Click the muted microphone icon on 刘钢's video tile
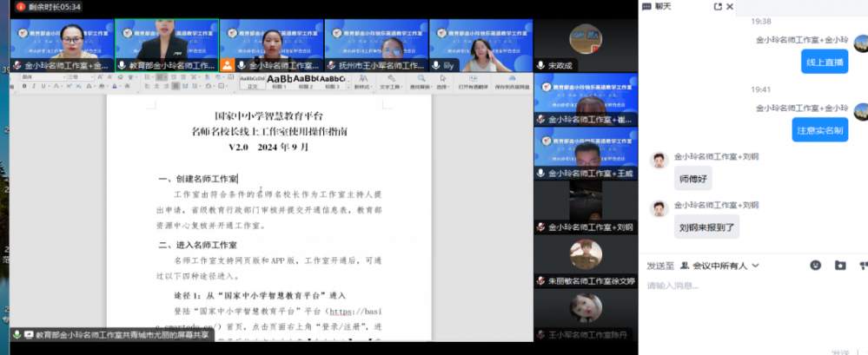 540,227
